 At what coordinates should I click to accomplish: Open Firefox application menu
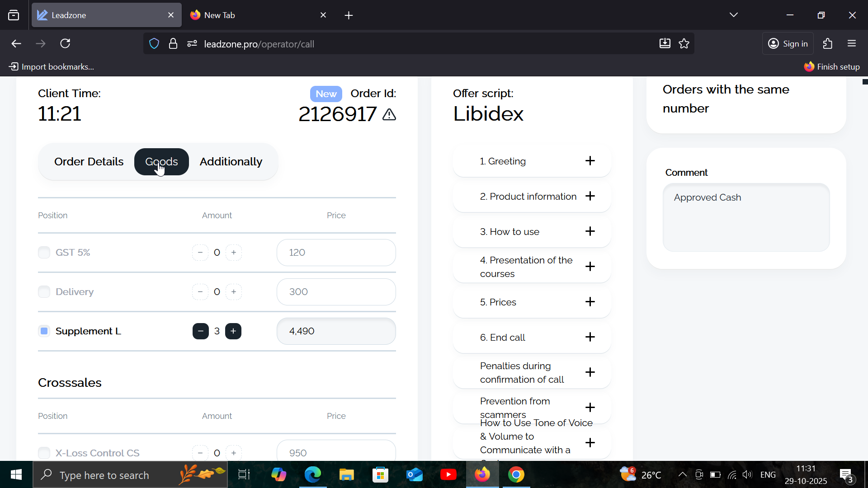point(852,44)
